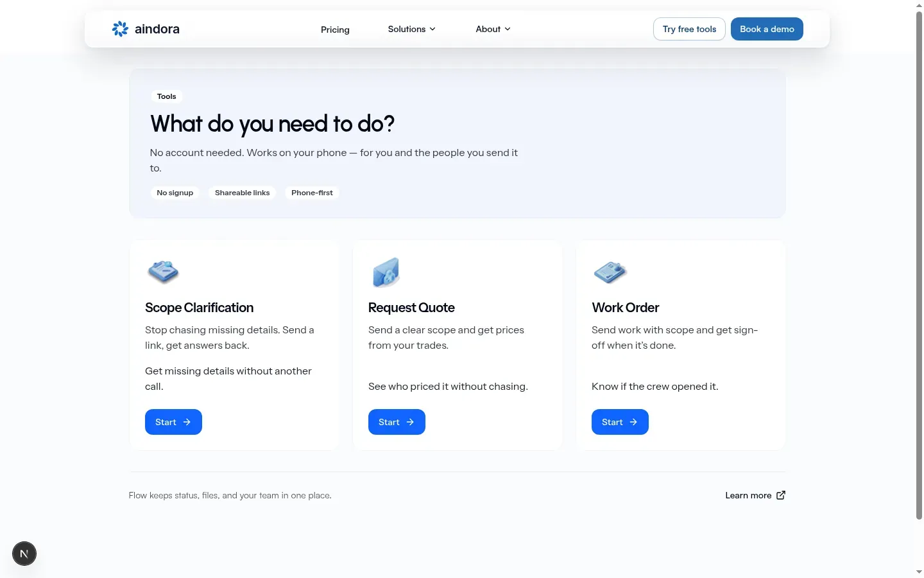This screenshot has height=578, width=924.
Task: Click the Request Quote envelope icon
Action: coord(386,272)
